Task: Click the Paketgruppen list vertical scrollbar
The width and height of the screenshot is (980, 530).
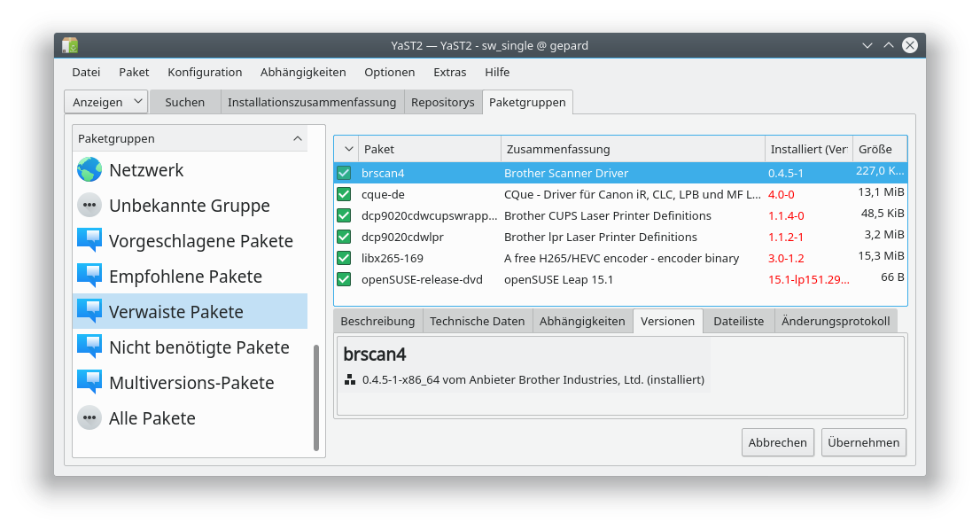Action: coord(316,397)
